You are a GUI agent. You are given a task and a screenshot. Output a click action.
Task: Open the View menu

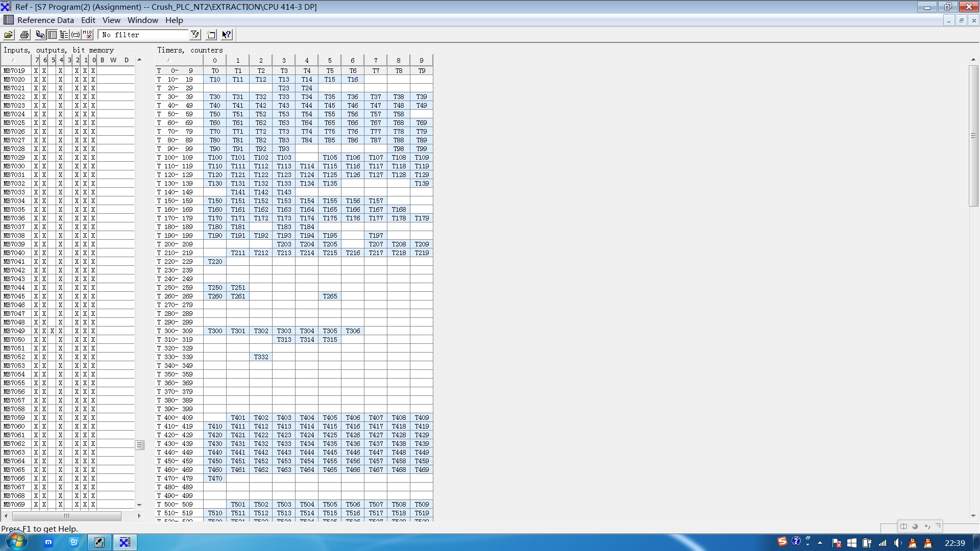click(x=111, y=20)
